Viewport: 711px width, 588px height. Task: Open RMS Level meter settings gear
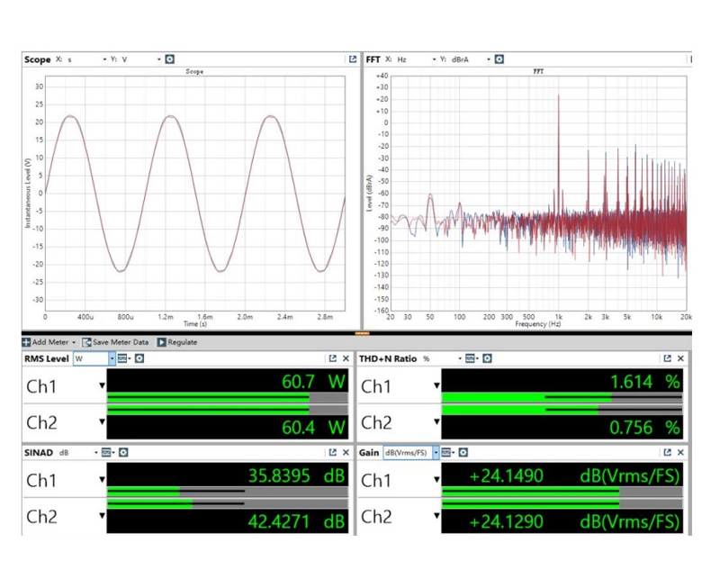click(x=140, y=358)
